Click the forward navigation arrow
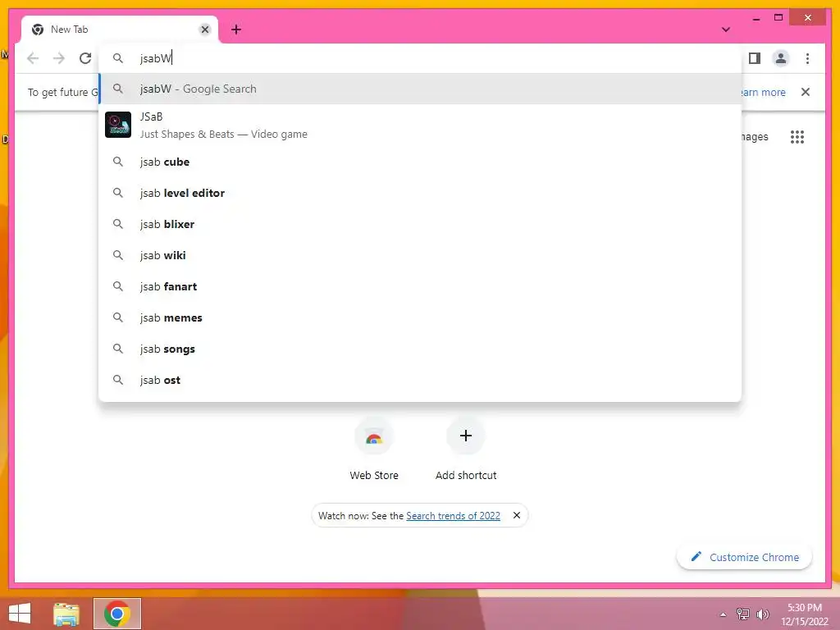Screen dimensions: 840x630 [x=59, y=58]
